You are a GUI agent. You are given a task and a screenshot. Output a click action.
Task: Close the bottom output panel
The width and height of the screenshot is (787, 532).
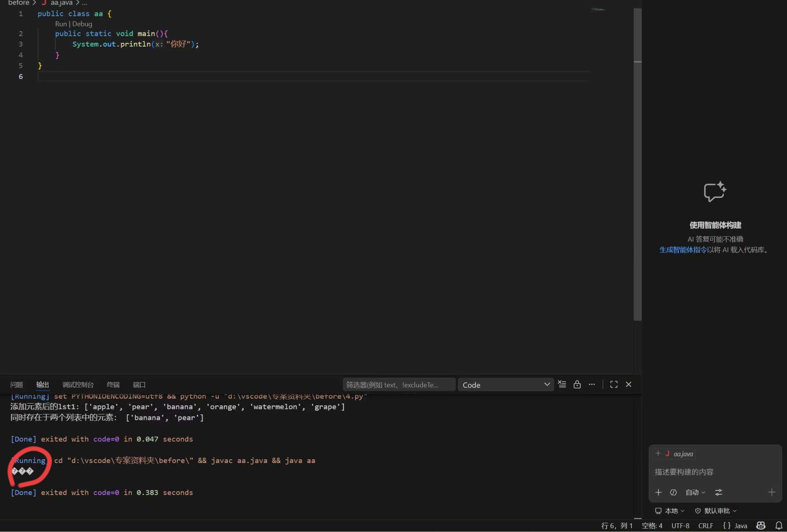click(629, 384)
